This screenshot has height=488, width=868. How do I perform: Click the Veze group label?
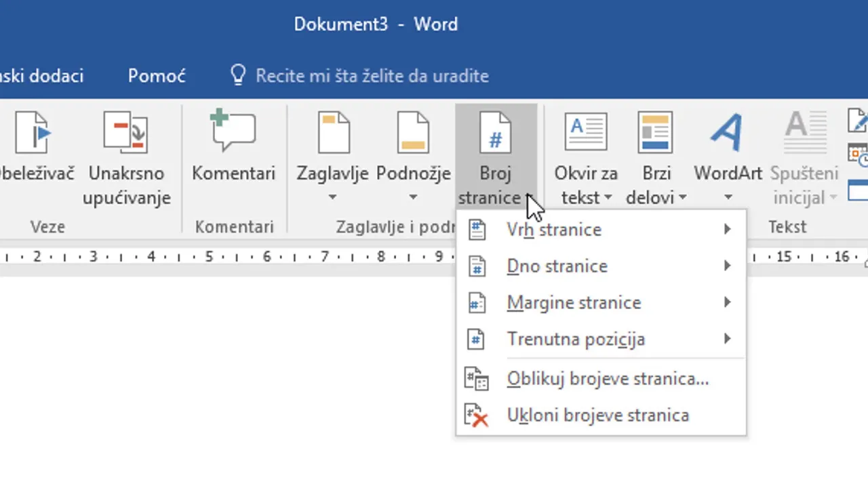[x=47, y=227]
